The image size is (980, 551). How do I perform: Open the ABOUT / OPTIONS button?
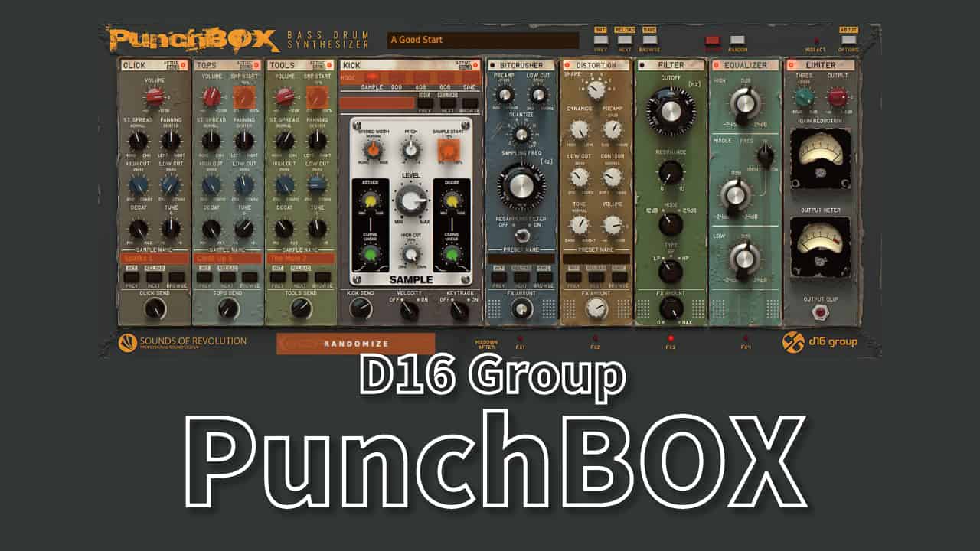[848, 40]
